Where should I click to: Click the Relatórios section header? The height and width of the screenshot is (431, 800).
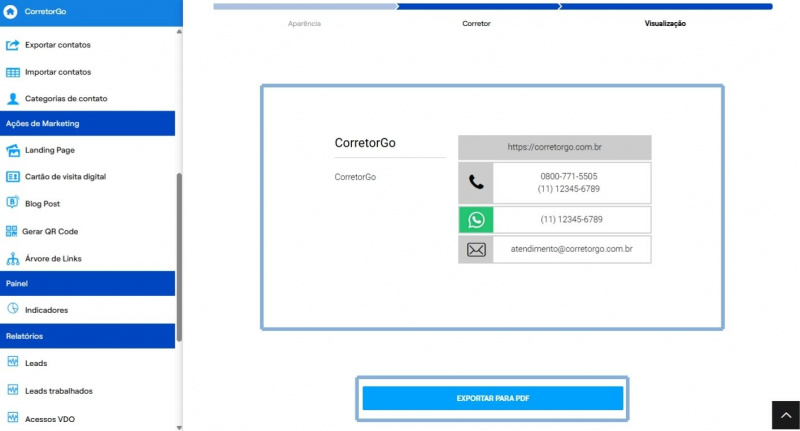(x=87, y=336)
